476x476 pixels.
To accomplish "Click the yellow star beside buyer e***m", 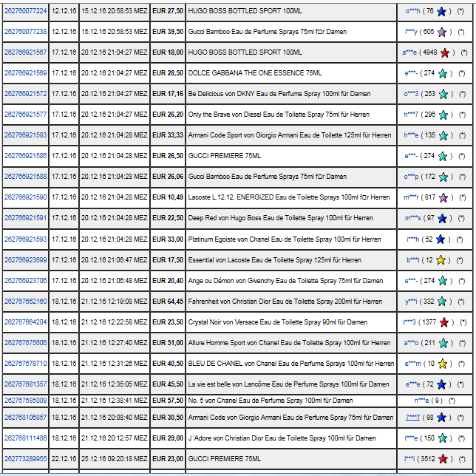I will click(x=443, y=364).
